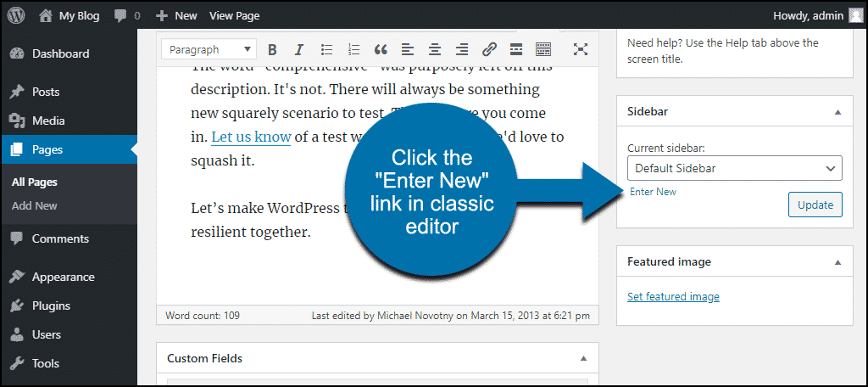The image size is (868, 387).
Task: Collapse the Featured image panel
Action: click(x=837, y=261)
